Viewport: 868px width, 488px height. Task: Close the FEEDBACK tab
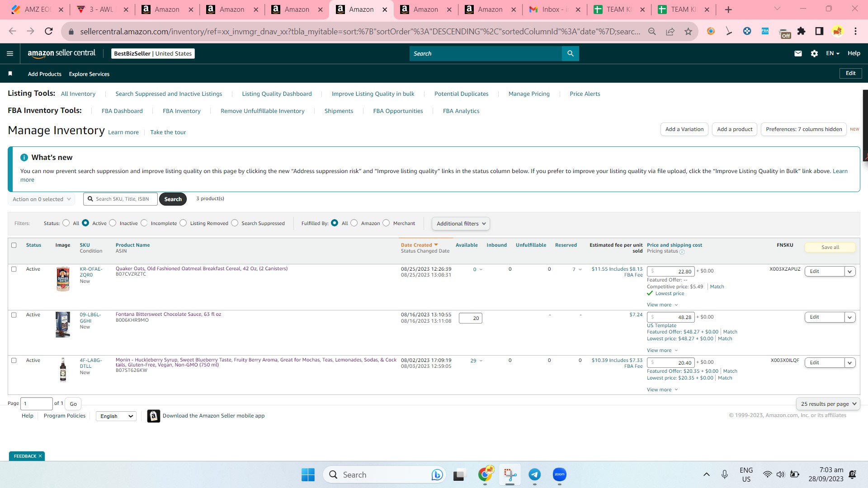pyautogui.click(x=40, y=456)
